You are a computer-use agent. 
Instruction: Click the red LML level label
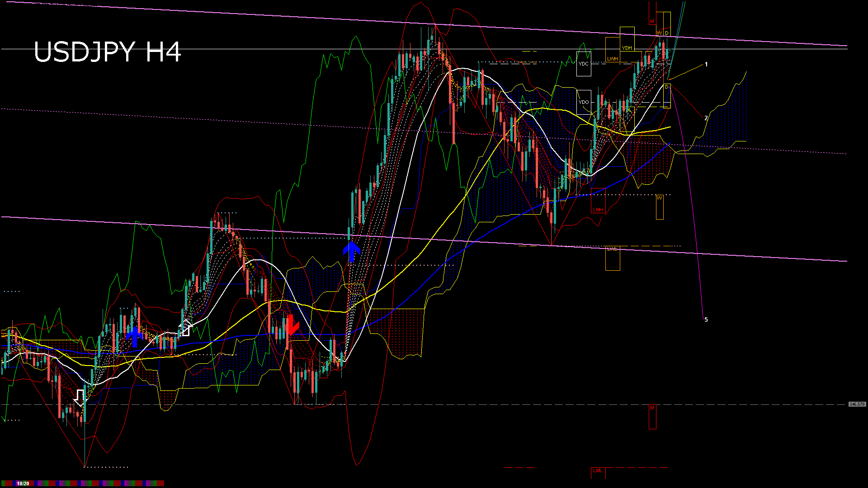click(x=598, y=471)
